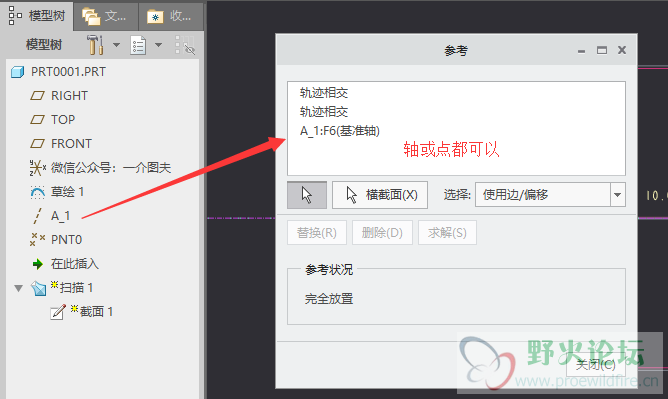668x399 pixels.
Task: Click the 关闭(C) button
Action: coord(595,365)
